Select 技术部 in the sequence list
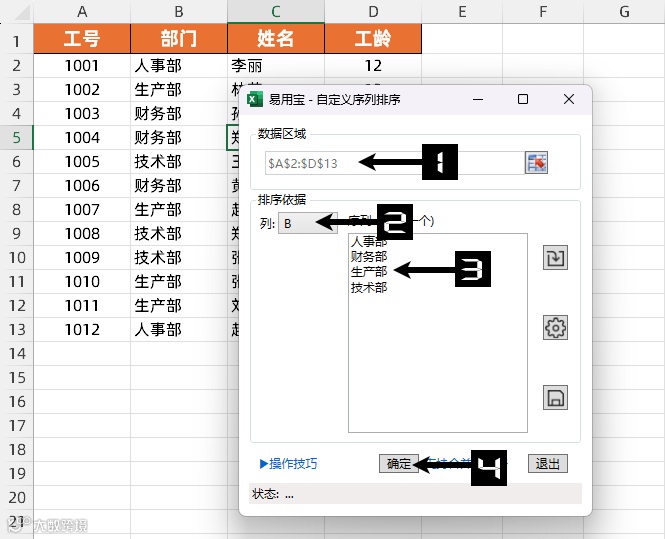Screen dimensions: 665x539 [369, 288]
